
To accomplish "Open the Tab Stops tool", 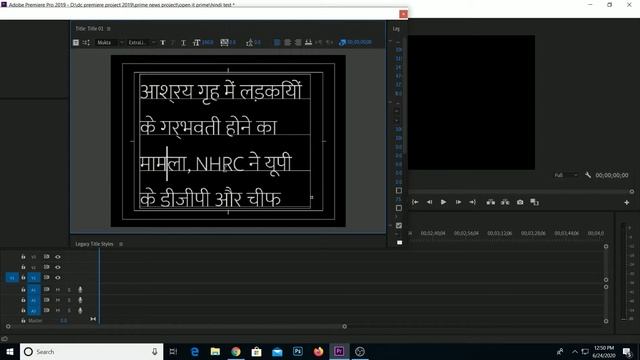I will coord(309,42).
